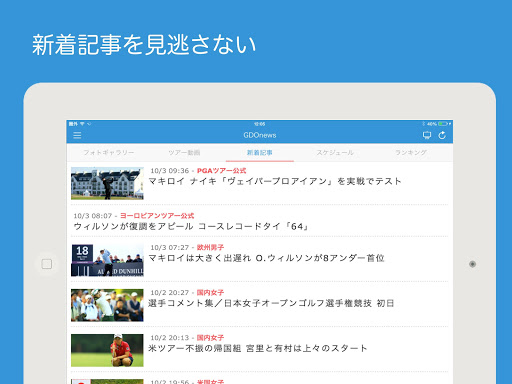Tap the 18th hole Dunhill thumbnail

pyautogui.click(x=107, y=260)
